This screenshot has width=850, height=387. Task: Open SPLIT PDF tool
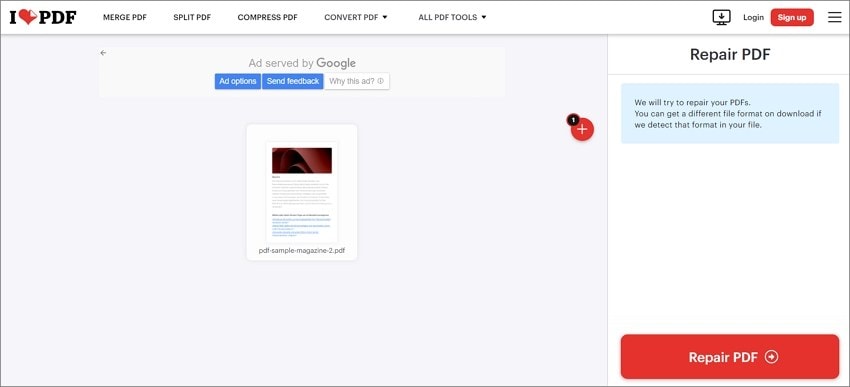192,17
